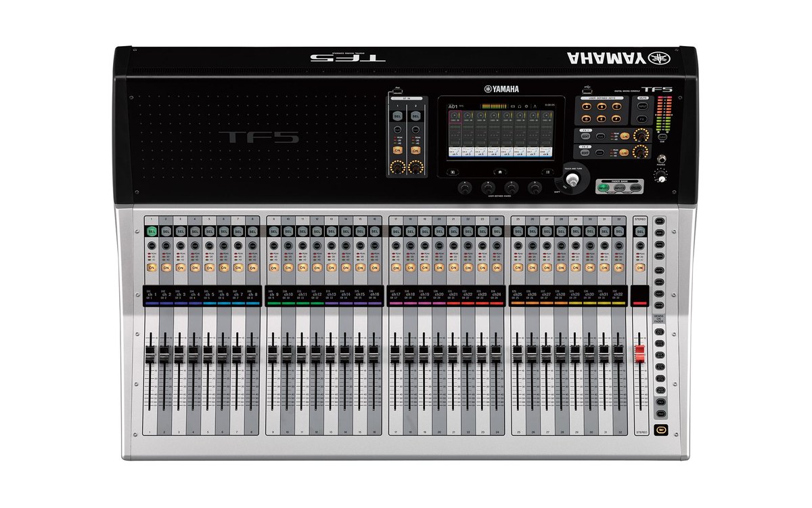Select the PHONES headphone jack

pos(661,158)
